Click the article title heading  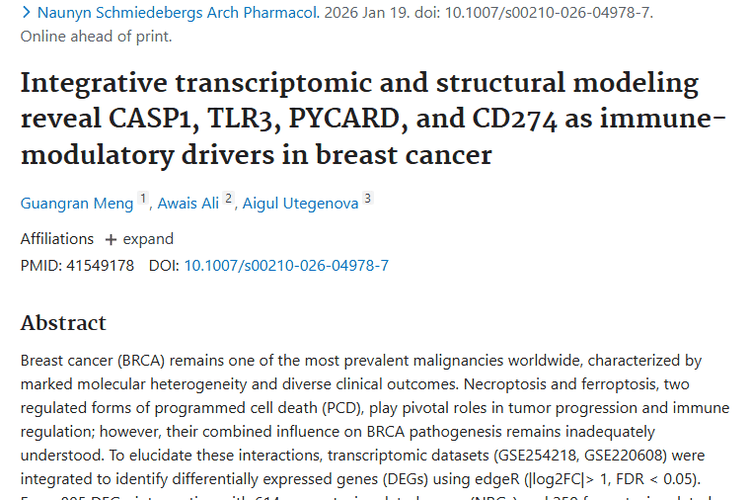coord(359,119)
